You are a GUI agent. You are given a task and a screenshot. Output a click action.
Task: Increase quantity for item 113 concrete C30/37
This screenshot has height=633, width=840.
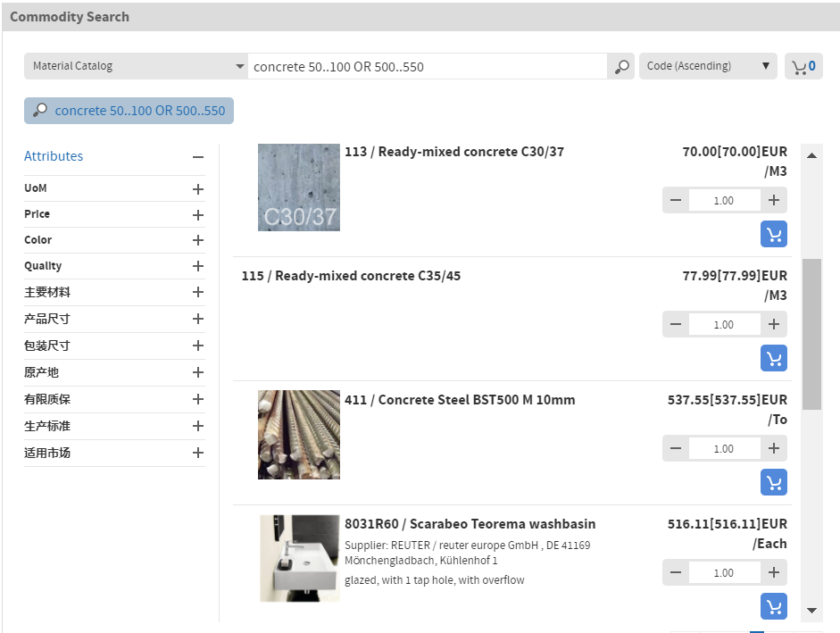(x=774, y=201)
